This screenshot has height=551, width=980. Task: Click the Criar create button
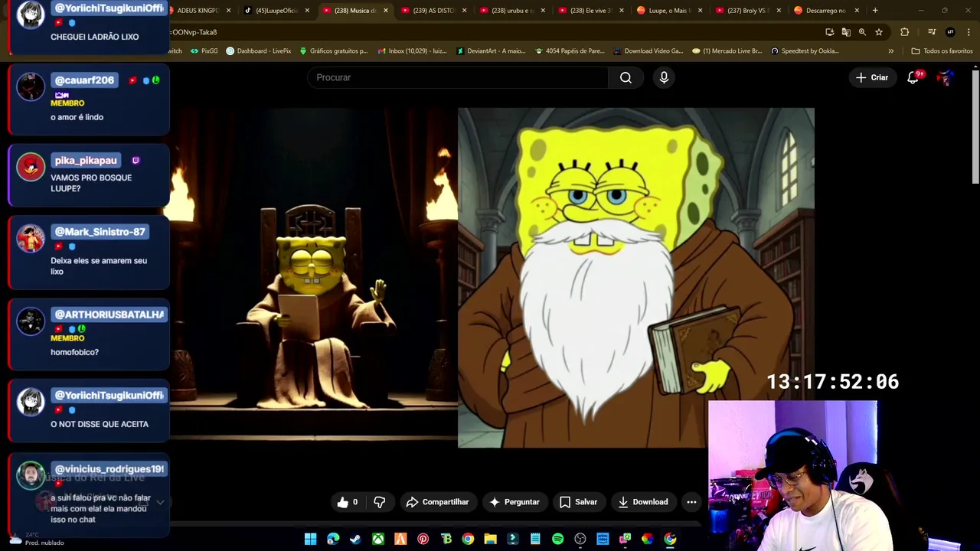pos(871,77)
